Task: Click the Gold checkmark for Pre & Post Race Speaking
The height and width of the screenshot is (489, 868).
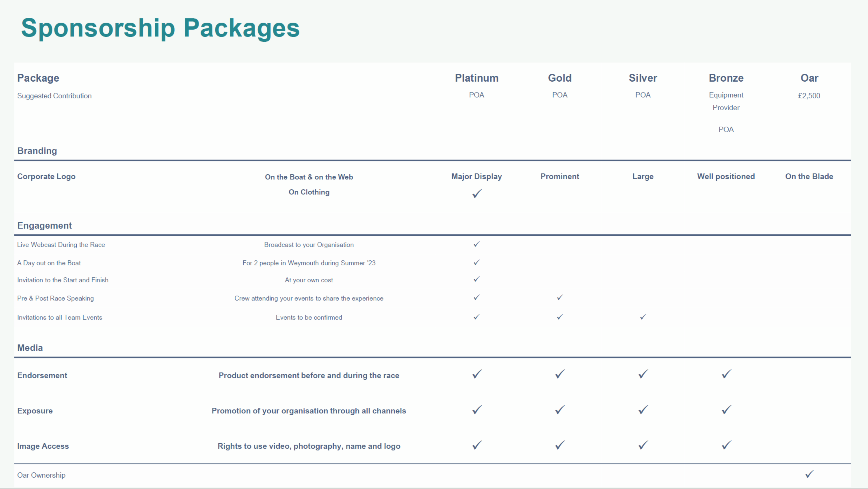Action: [560, 298]
